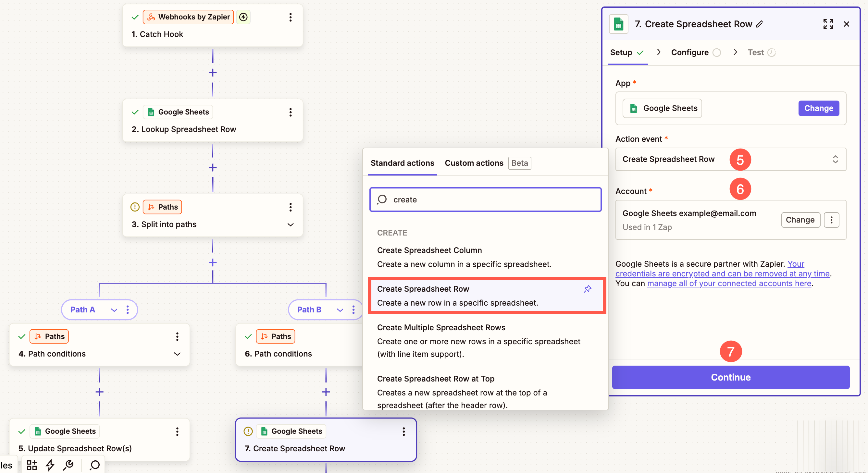Screen dimensions: 868x473
Task: Click the Webhooks by Zapier app badge
Action: pos(188,17)
